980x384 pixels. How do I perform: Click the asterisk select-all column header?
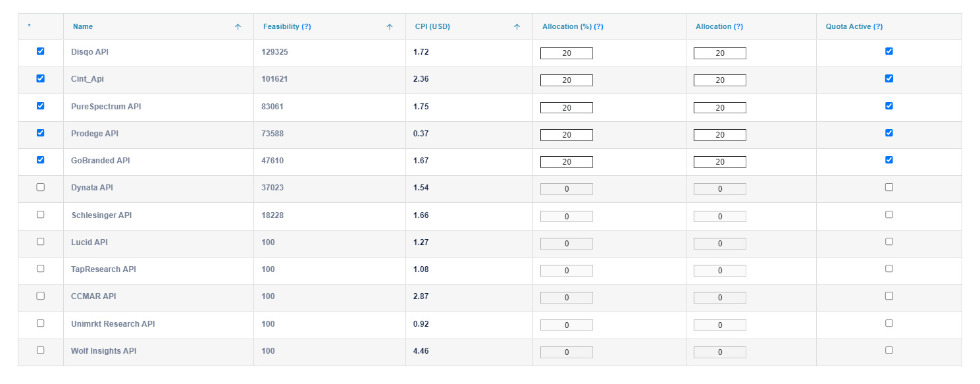[29, 27]
